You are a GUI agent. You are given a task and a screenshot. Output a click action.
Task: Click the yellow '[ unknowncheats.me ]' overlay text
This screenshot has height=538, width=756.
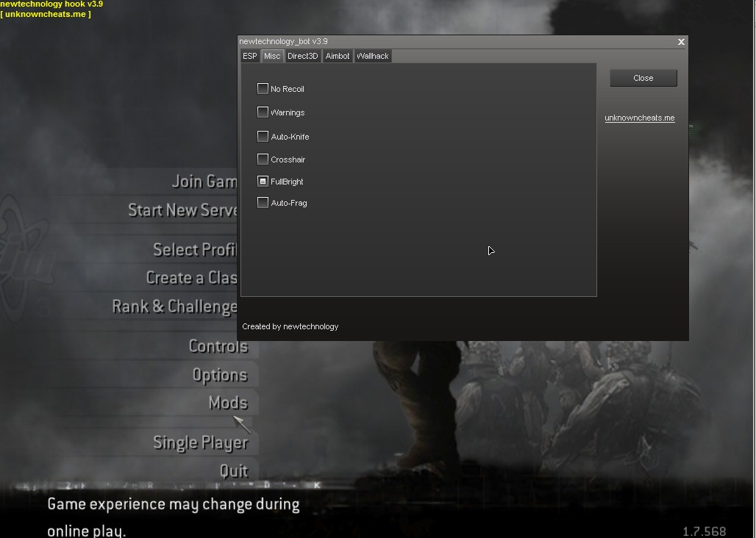(46, 14)
